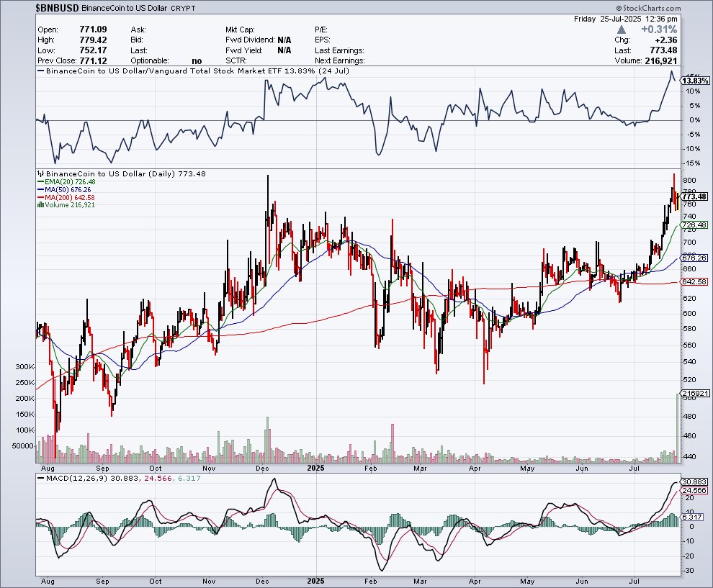Click the 30.883 MACD tag on the right axis

(694, 481)
